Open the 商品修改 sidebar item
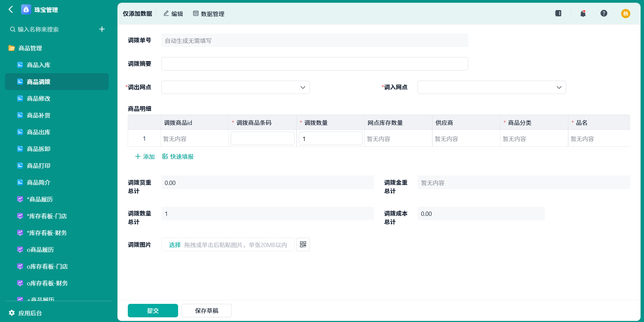The height and width of the screenshot is (322, 644). coord(57,98)
